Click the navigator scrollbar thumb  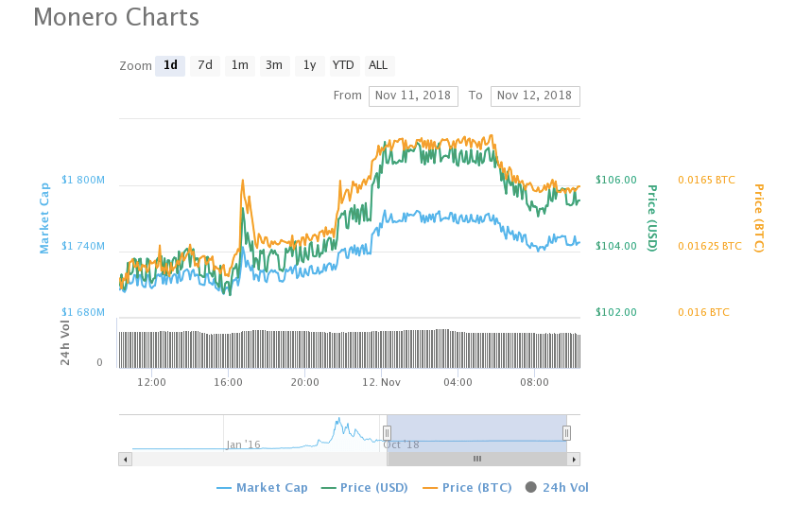pos(477,459)
